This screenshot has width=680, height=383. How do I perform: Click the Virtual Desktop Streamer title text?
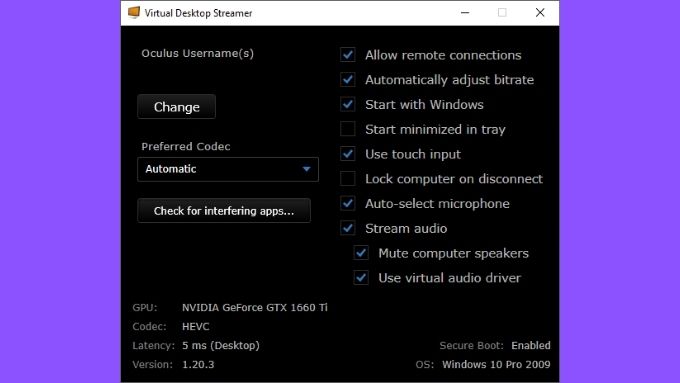tap(198, 13)
